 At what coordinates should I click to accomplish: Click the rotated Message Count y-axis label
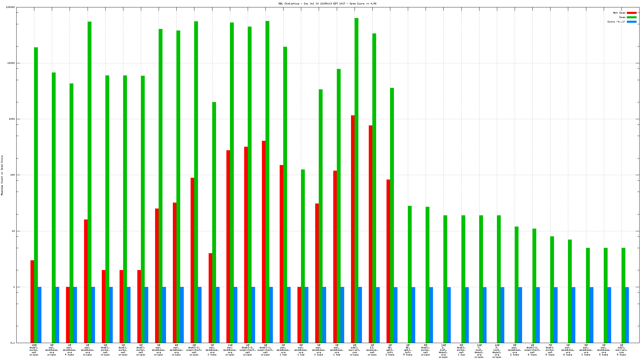coord(2,175)
